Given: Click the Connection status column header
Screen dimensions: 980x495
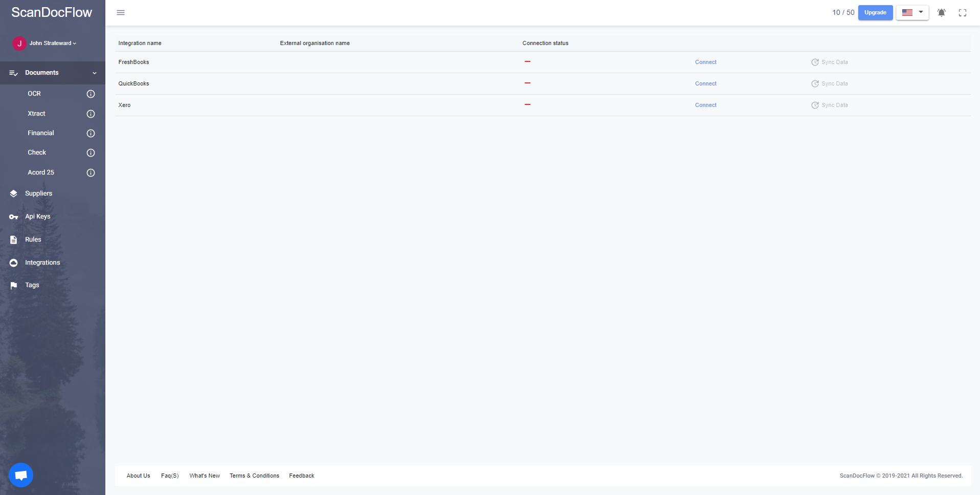Looking at the screenshot, I should [545, 44].
